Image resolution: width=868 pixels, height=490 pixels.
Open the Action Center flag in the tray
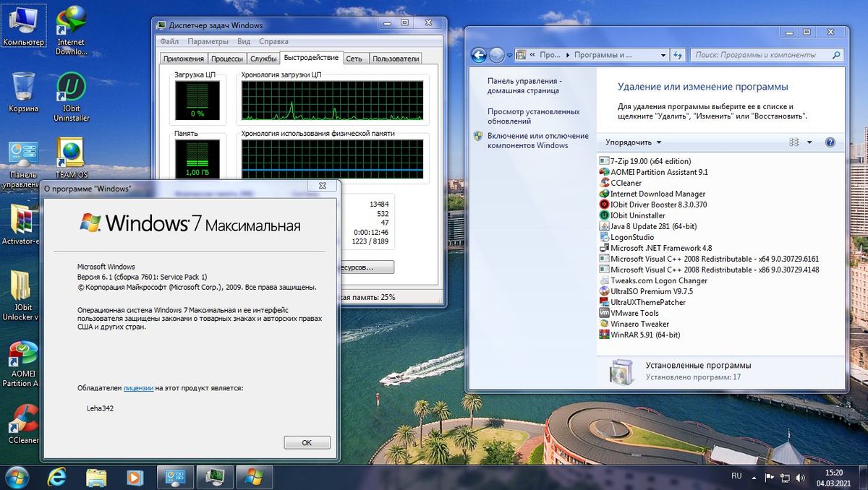[770, 477]
